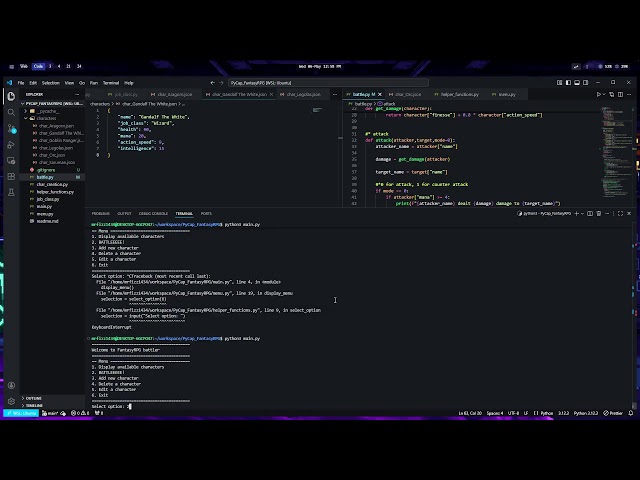Open the Manage gear in activity bar

pyautogui.click(x=11, y=401)
